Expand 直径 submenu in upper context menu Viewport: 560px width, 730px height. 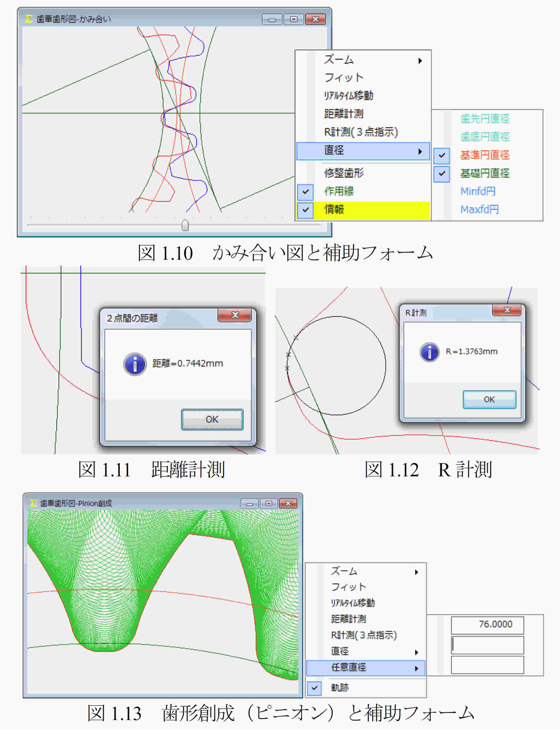coord(363,151)
